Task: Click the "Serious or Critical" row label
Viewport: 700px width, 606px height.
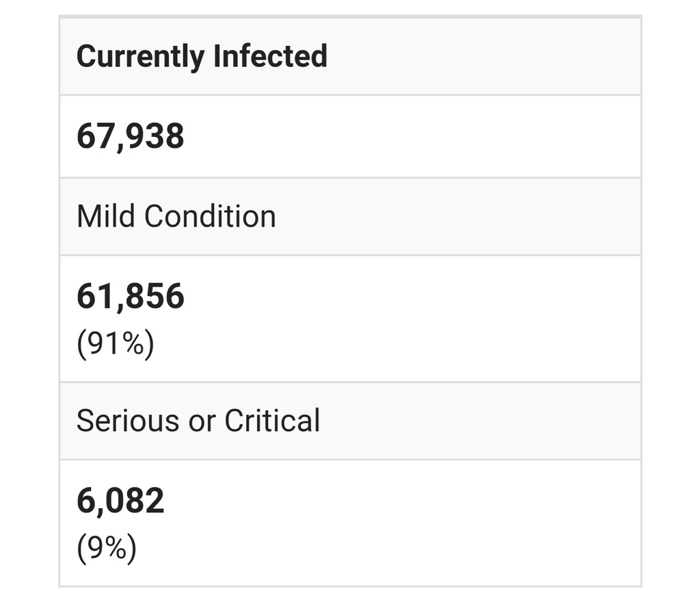Action: pos(198,421)
